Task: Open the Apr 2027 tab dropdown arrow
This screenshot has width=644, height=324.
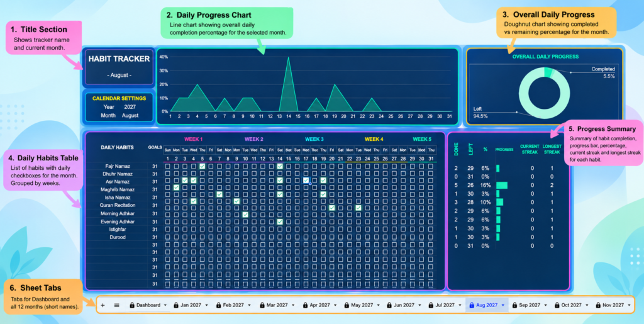Action: click(335, 306)
